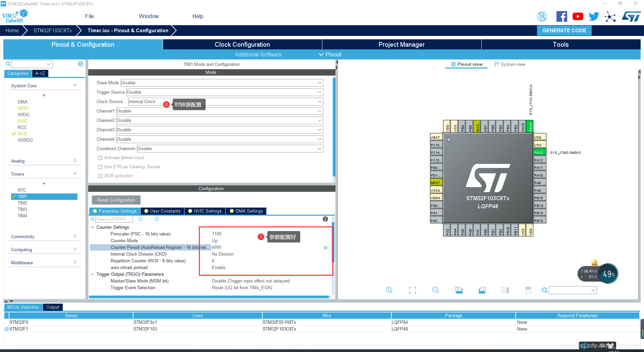Go to Home breadcrumb
This screenshot has width=644, height=352.
click(12, 31)
